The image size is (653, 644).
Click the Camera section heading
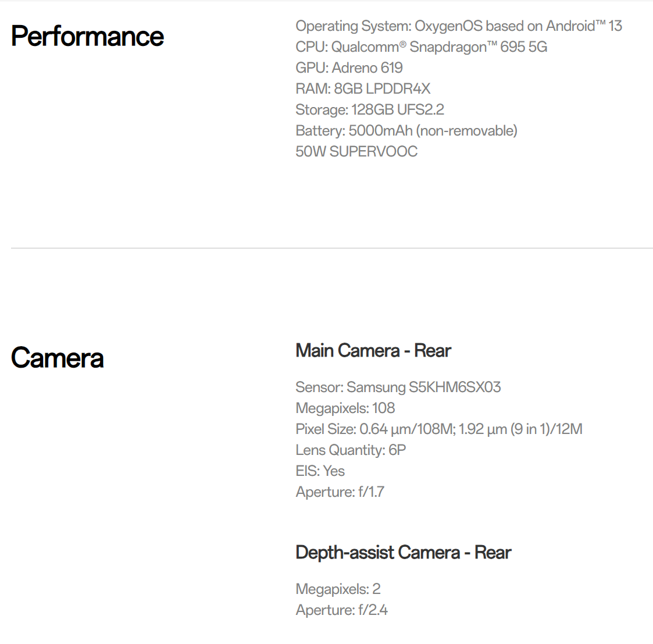coord(57,357)
